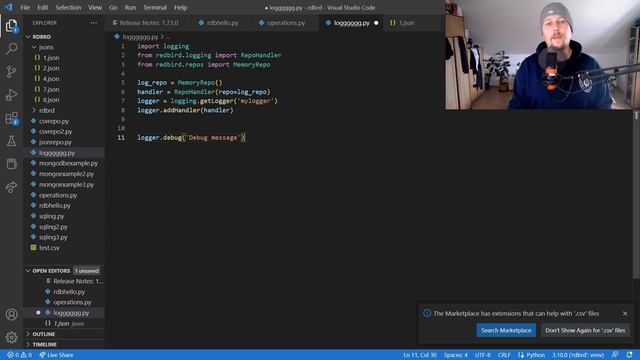The image size is (640, 360).
Task: Change indentation via Spaces: 4
Action: tap(456, 355)
